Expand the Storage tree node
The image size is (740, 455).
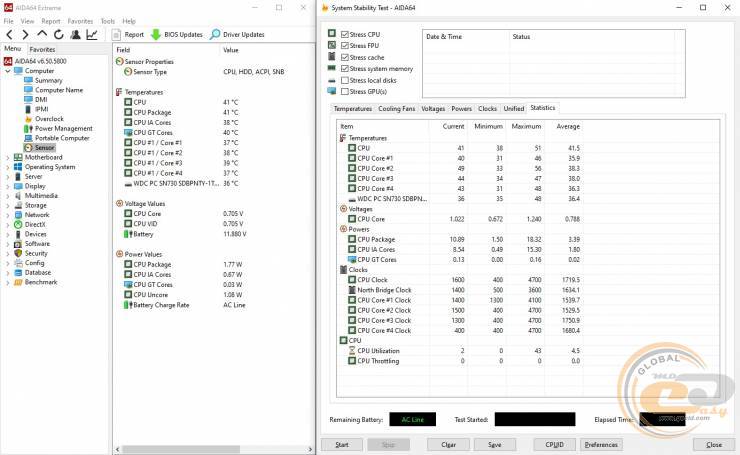pyautogui.click(x=8, y=205)
